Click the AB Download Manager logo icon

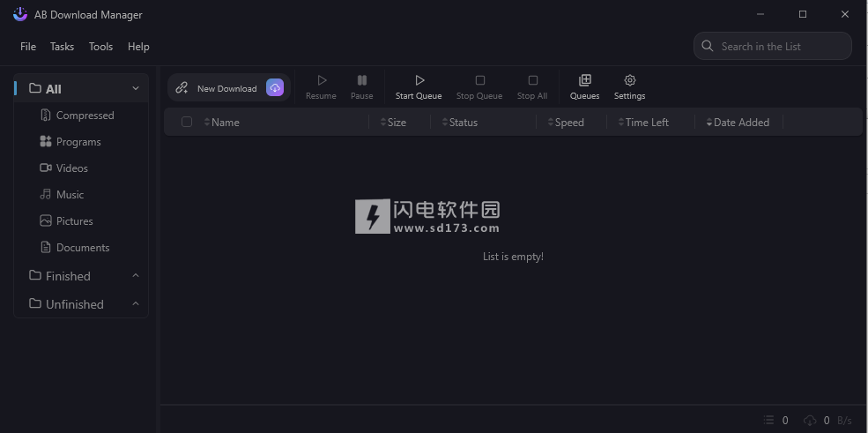[20, 14]
